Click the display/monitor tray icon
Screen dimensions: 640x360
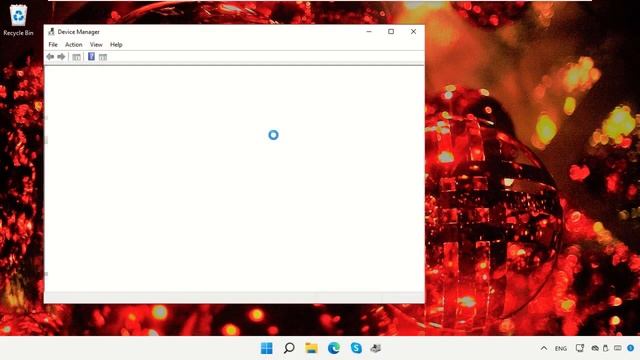pyautogui.click(x=580, y=348)
